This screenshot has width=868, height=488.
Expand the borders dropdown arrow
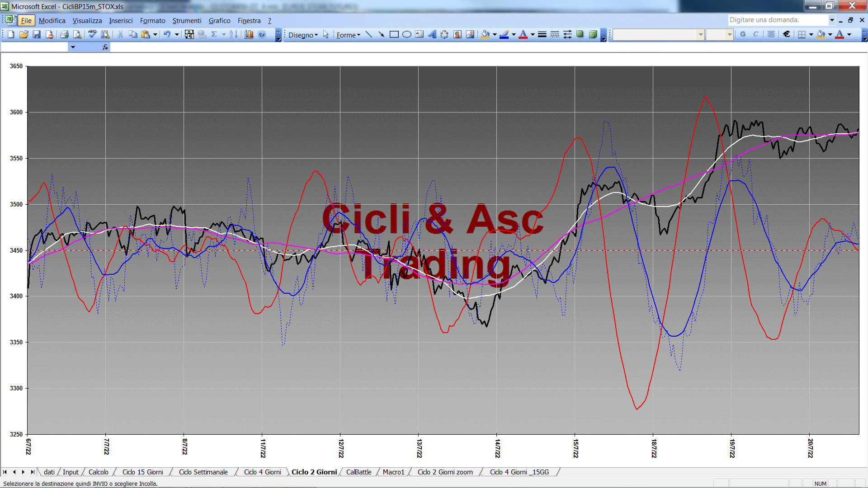pyautogui.click(x=811, y=34)
